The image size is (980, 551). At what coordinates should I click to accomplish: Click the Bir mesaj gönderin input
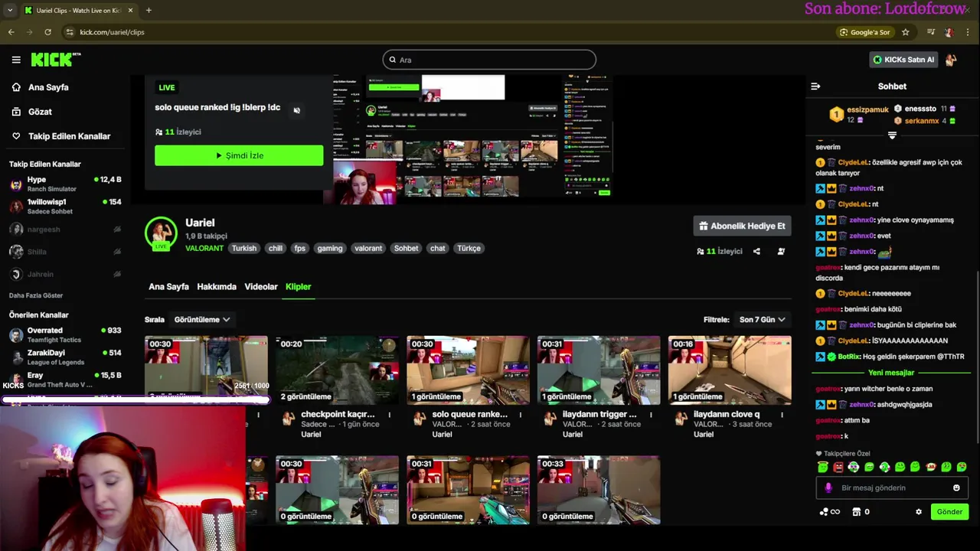click(893, 487)
